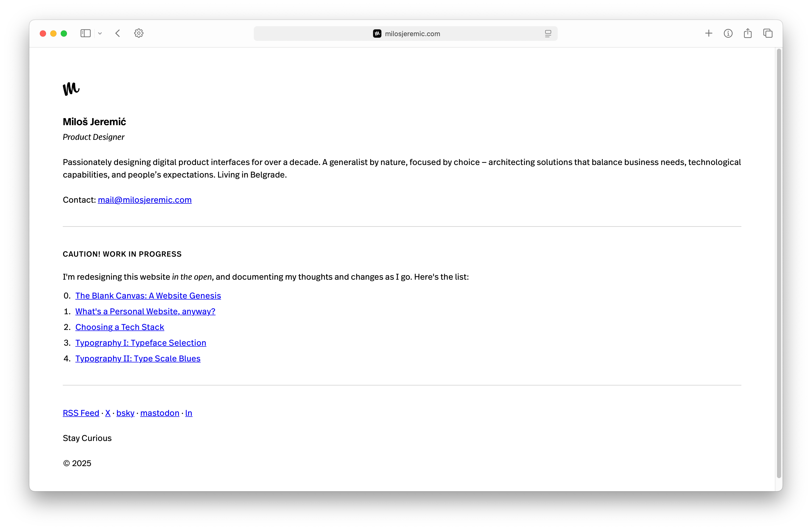Show Reader view from address bar
Viewport: 812px width, 530px height.
[548, 34]
